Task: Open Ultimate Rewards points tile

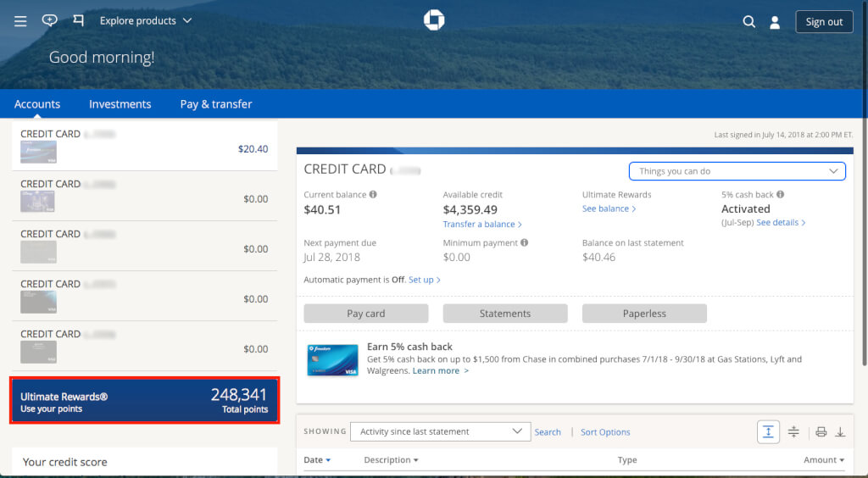Action: pos(144,401)
